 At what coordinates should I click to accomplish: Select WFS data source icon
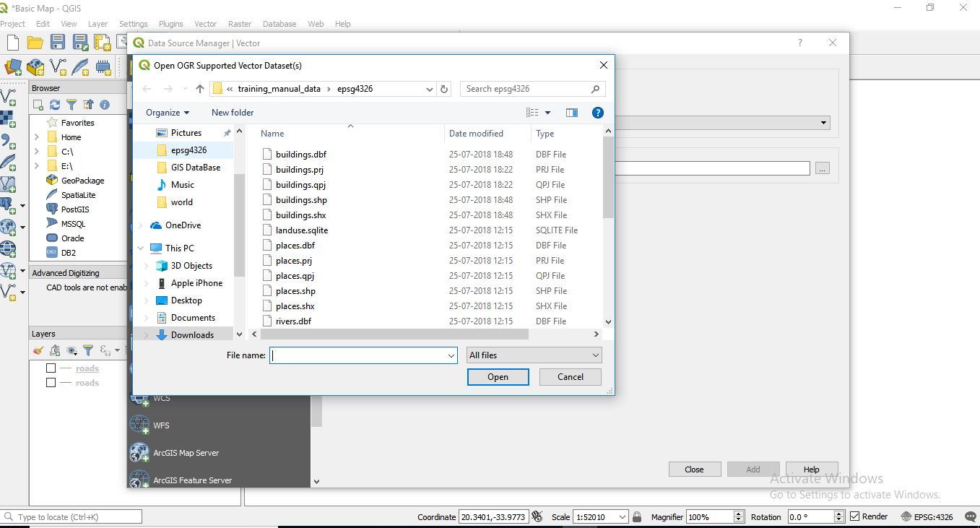coord(139,425)
